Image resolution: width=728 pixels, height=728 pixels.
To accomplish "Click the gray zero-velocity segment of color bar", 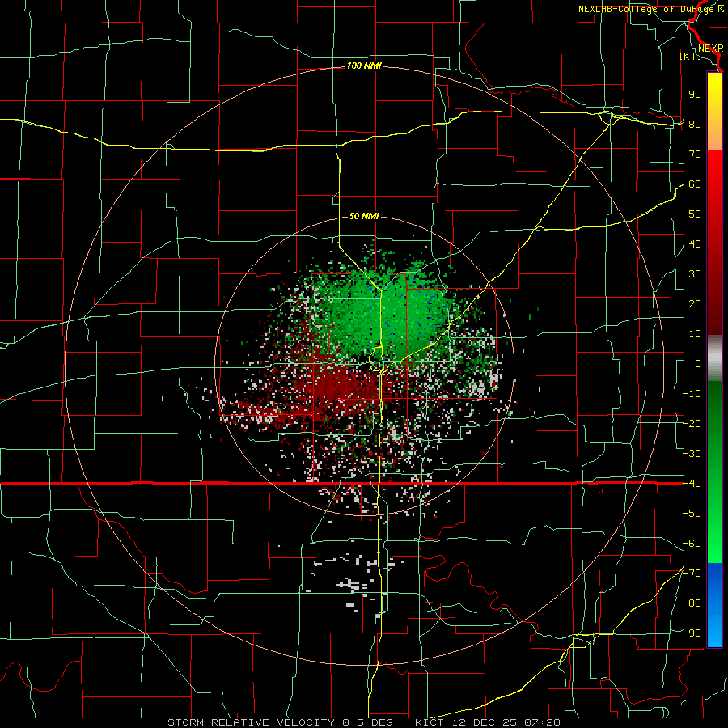I will [x=714, y=358].
